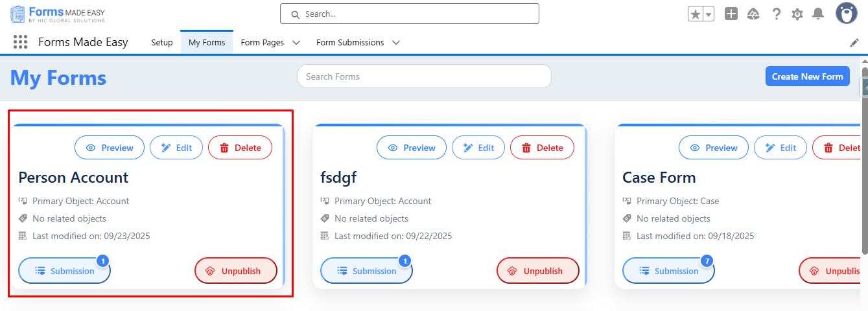
Task: Click the favorites star icon
Action: click(x=696, y=14)
